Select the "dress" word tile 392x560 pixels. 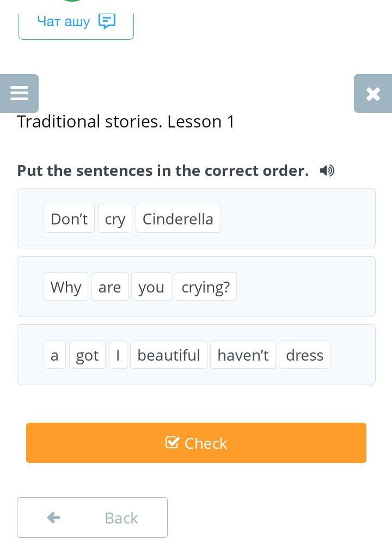pyautogui.click(x=305, y=355)
